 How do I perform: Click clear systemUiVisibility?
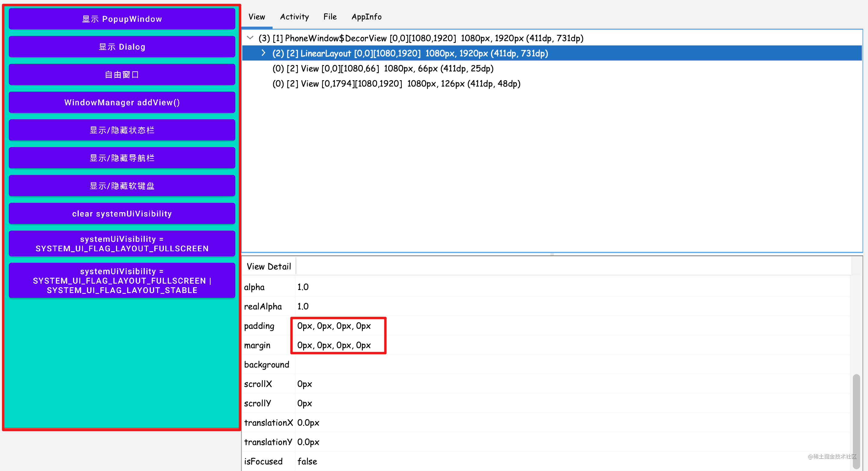tap(122, 213)
